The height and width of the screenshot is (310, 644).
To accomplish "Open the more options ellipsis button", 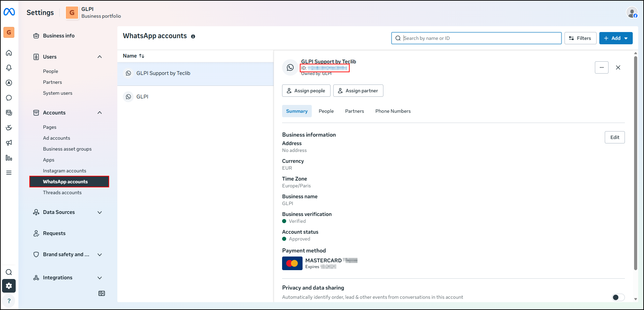I will pyautogui.click(x=601, y=67).
